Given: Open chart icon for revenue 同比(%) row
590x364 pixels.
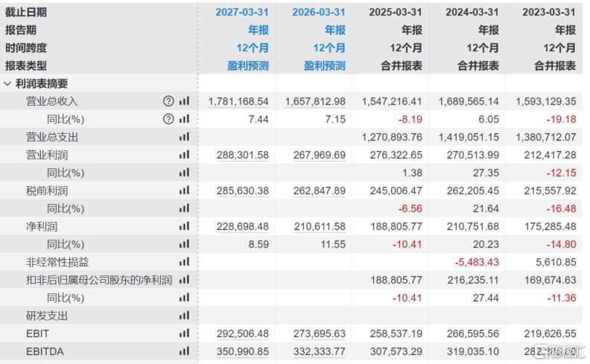Looking at the screenshot, I should coord(184,119).
